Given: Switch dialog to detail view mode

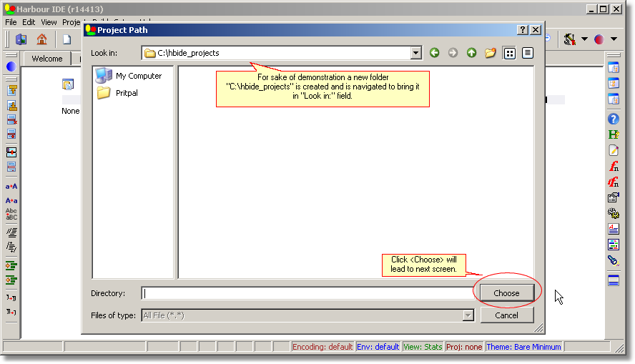Looking at the screenshot, I should click(x=528, y=53).
